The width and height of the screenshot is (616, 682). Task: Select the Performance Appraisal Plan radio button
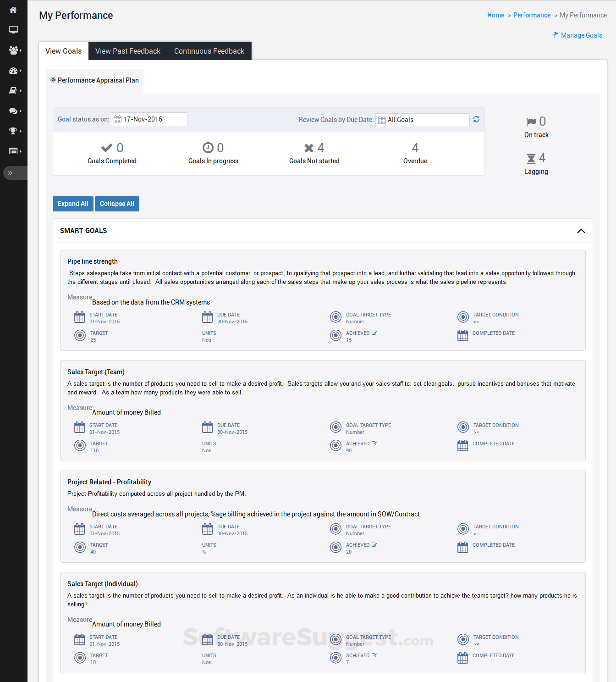coord(53,80)
